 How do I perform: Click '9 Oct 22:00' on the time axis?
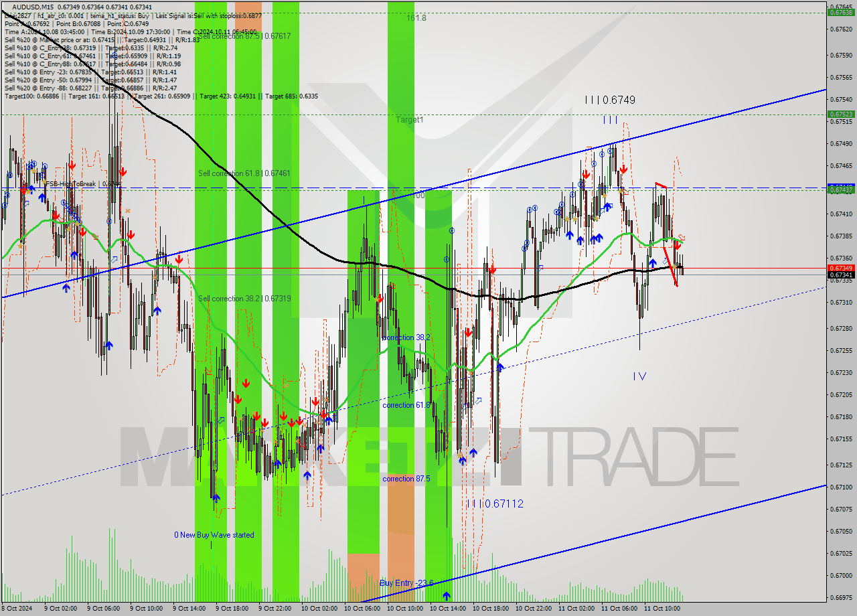[275, 609]
